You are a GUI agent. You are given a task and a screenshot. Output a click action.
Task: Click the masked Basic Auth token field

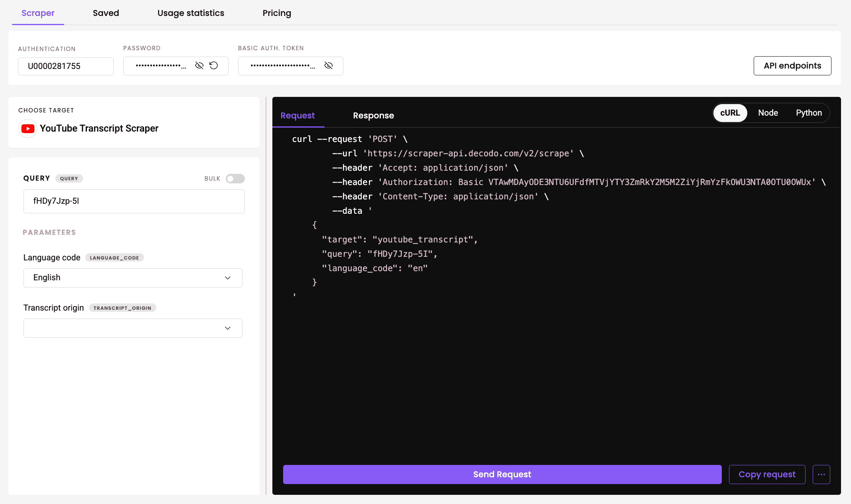290,66
